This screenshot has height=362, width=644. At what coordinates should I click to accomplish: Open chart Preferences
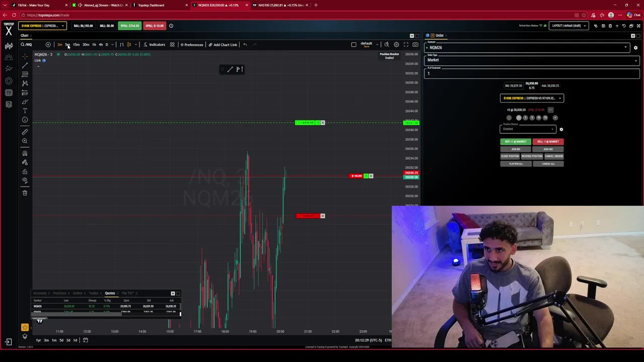tap(192, 45)
